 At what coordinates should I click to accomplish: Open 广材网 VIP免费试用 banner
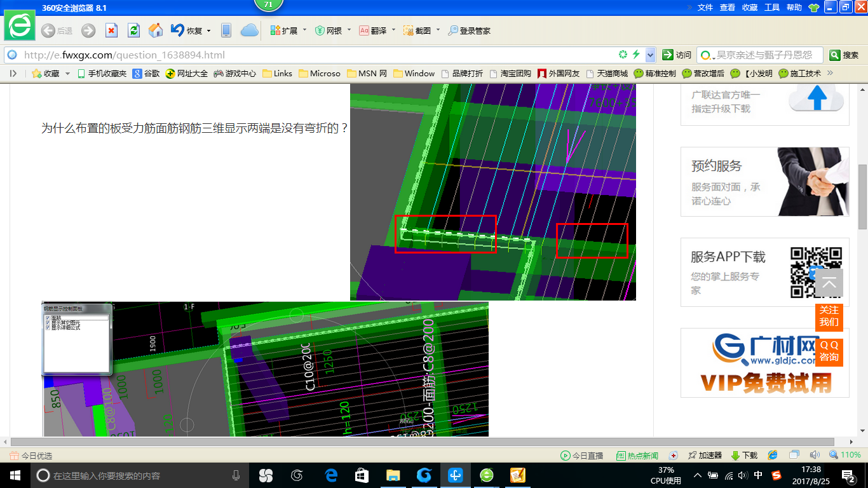[x=764, y=363]
